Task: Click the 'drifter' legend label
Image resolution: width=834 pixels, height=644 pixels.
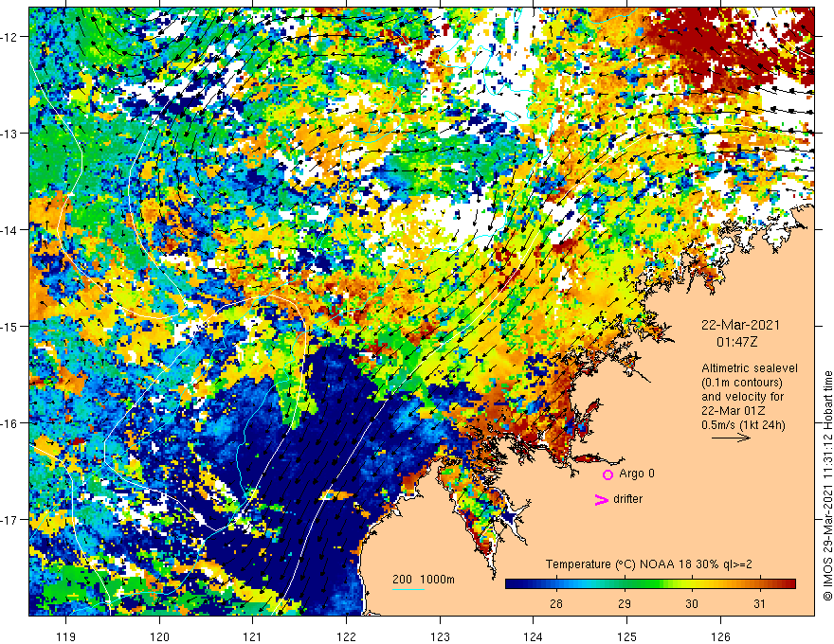Action: [627, 499]
